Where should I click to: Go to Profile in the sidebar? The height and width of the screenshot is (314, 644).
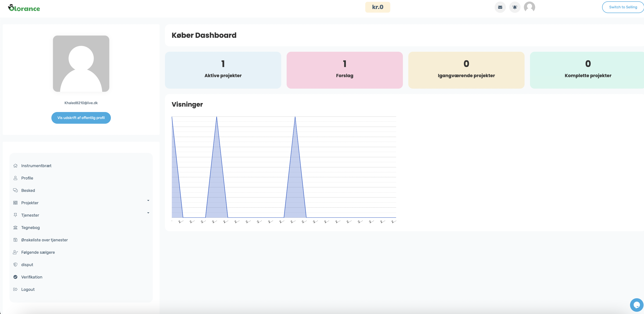(x=27, y=178)
